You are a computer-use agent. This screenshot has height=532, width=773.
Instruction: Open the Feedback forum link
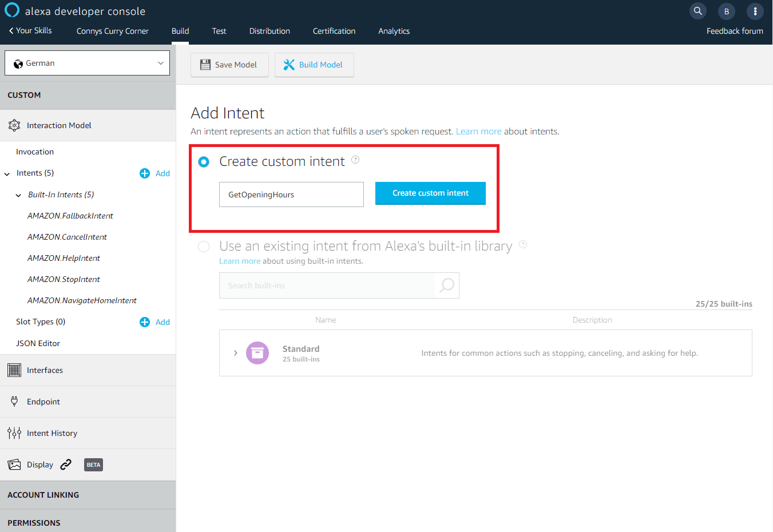coord(735,31)
